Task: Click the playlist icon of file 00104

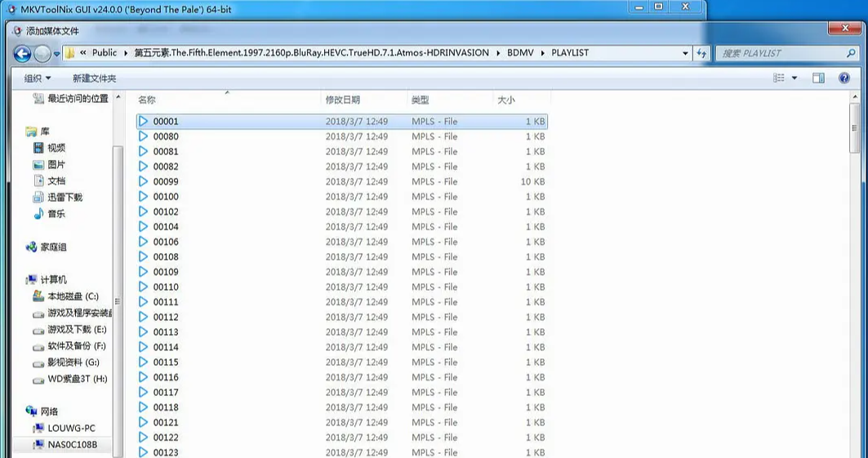Action: (144, 227)
